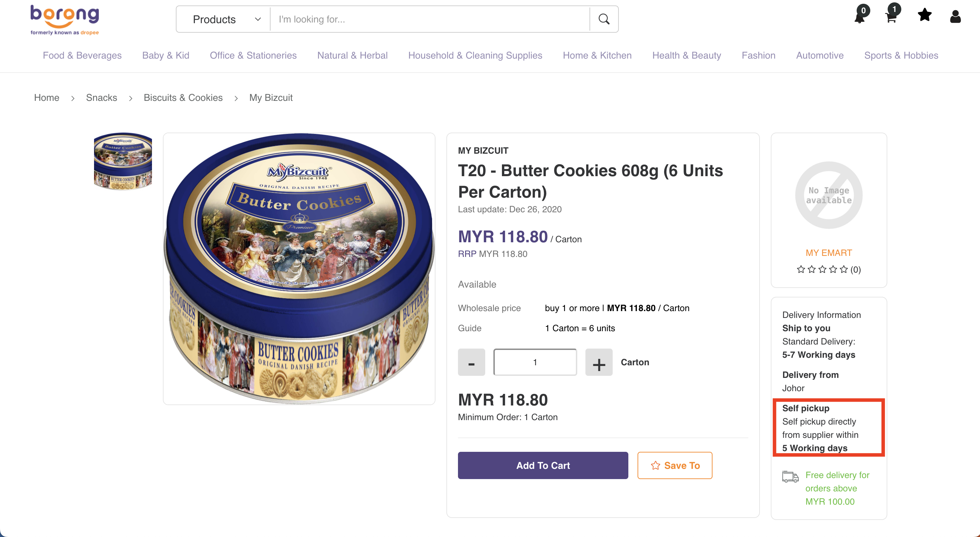Click the search magnifier icon
This screenshot has height=537, width=980.
(604, 19)
